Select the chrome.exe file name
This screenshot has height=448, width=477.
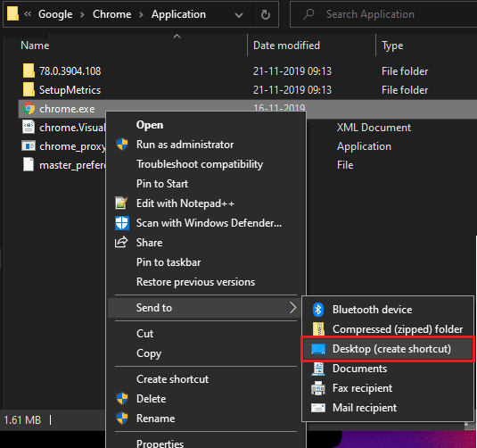(x=67, y=109)
